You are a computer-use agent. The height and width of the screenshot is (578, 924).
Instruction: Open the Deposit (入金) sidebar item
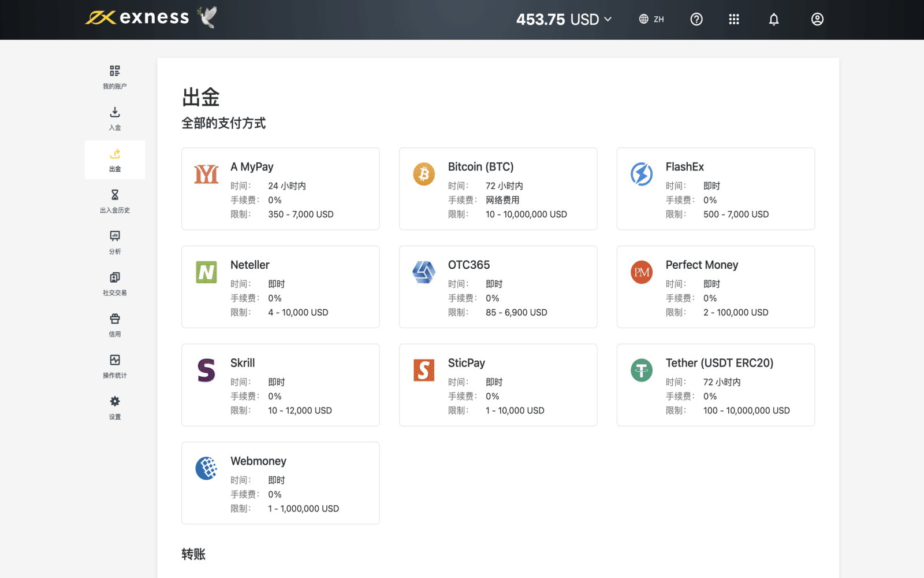click(x=115, y=118)
